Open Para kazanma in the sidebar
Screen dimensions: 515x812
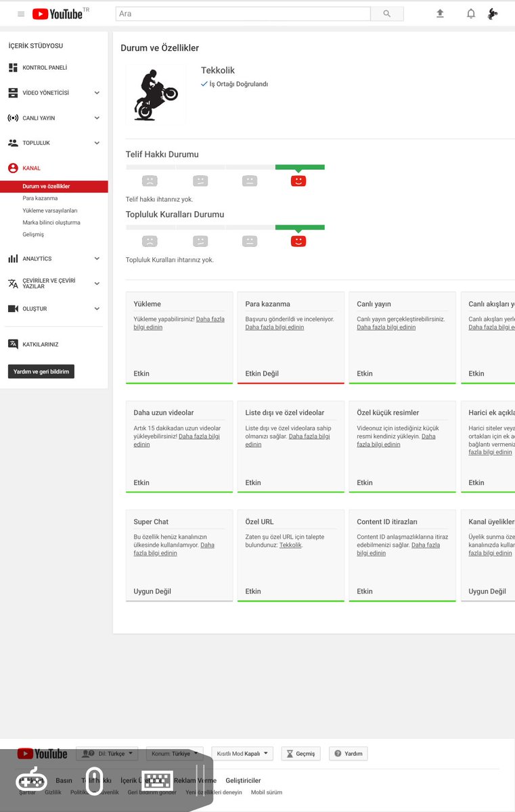[x=40, y=198]
